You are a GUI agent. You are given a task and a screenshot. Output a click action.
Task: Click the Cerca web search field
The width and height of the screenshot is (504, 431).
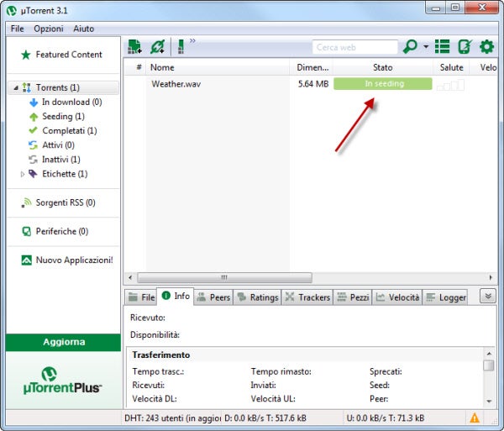point(354,48)
